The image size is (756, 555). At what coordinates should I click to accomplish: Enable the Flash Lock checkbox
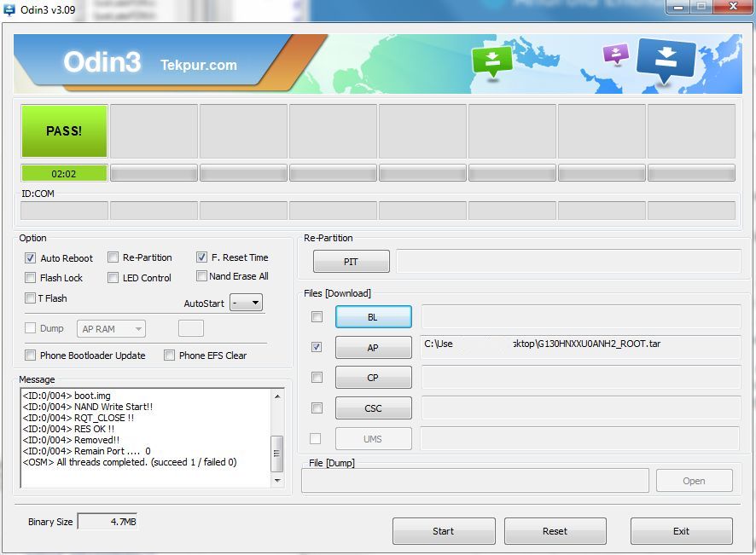31,278
